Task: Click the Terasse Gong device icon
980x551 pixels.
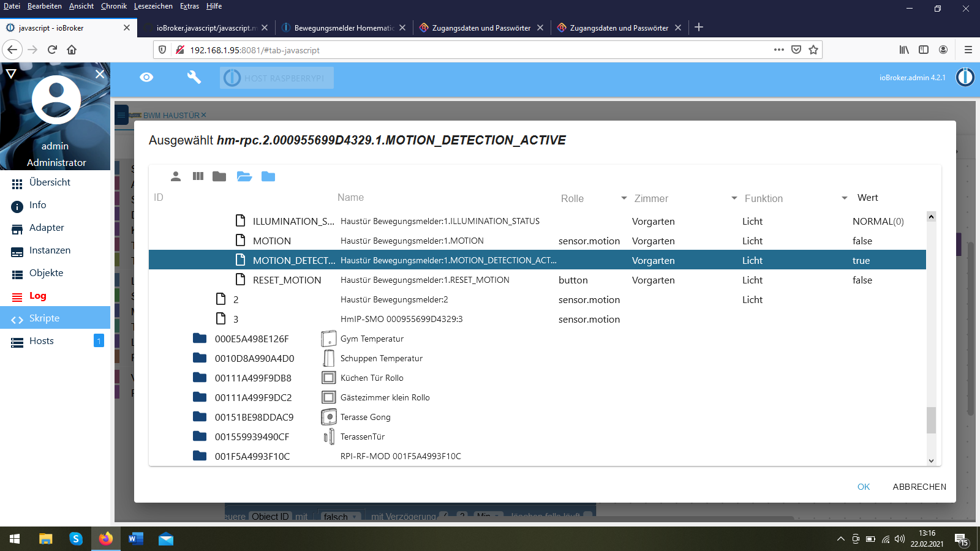Action: (x=329, y=417)
